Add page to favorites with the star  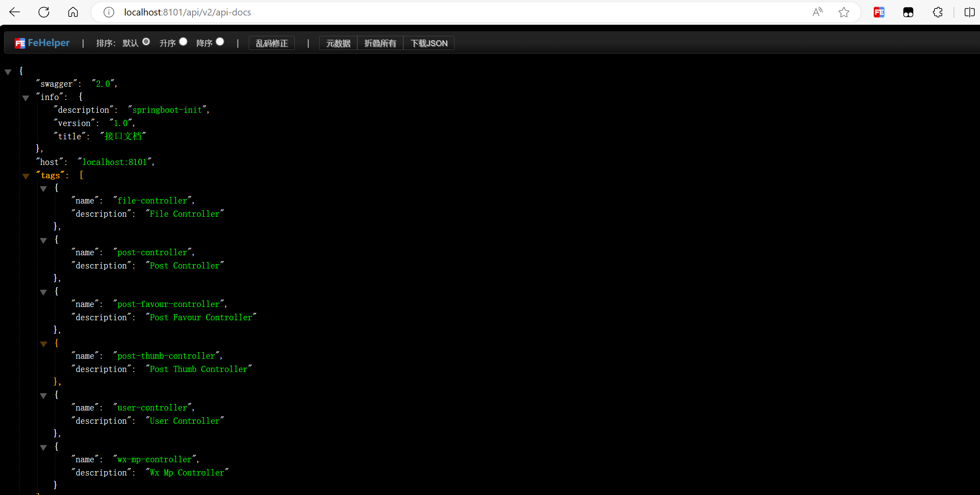844,12
